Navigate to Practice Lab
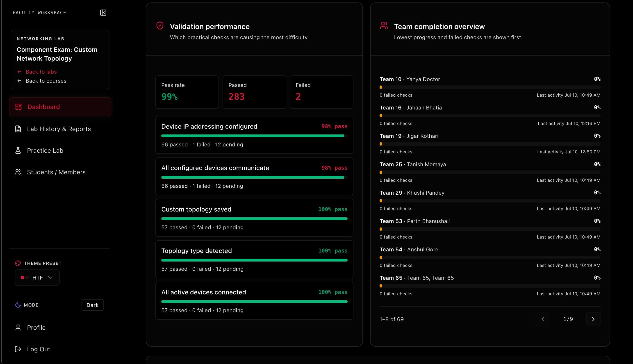The width and height of the screenshot is (633, 364). tap(60, 150)
